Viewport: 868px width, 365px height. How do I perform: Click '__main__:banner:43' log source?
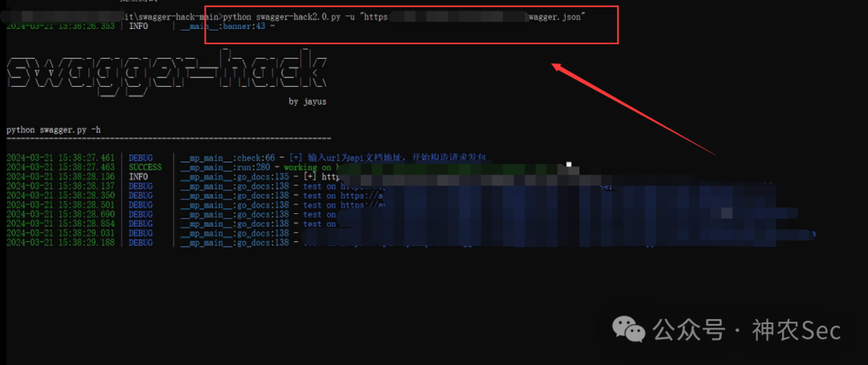(225, 26)
